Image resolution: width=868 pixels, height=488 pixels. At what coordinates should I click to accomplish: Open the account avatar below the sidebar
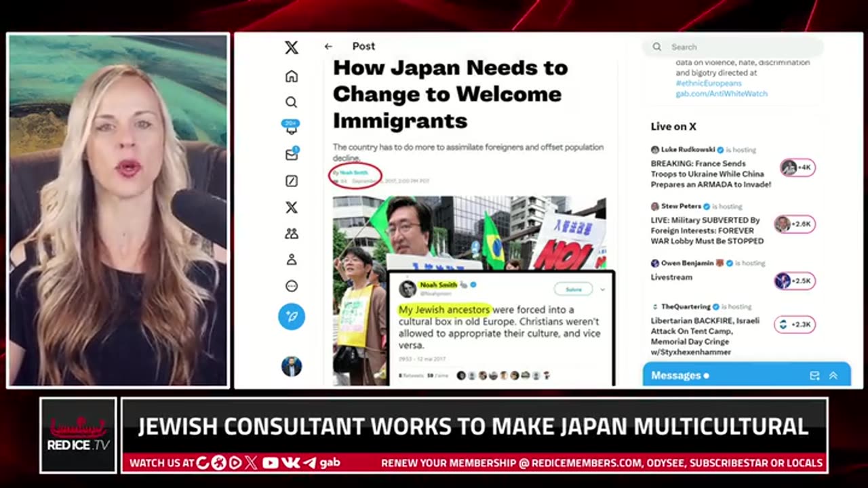coord(292,366)
